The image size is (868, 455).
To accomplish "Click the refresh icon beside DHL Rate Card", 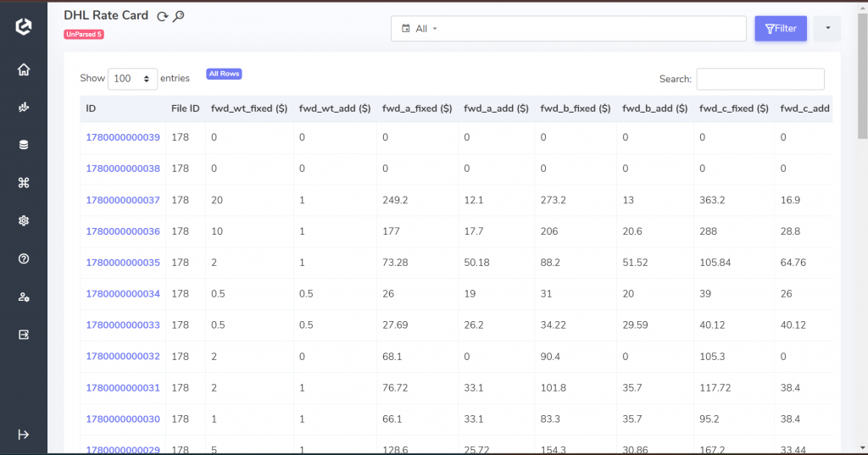I will tap(162, 17).
